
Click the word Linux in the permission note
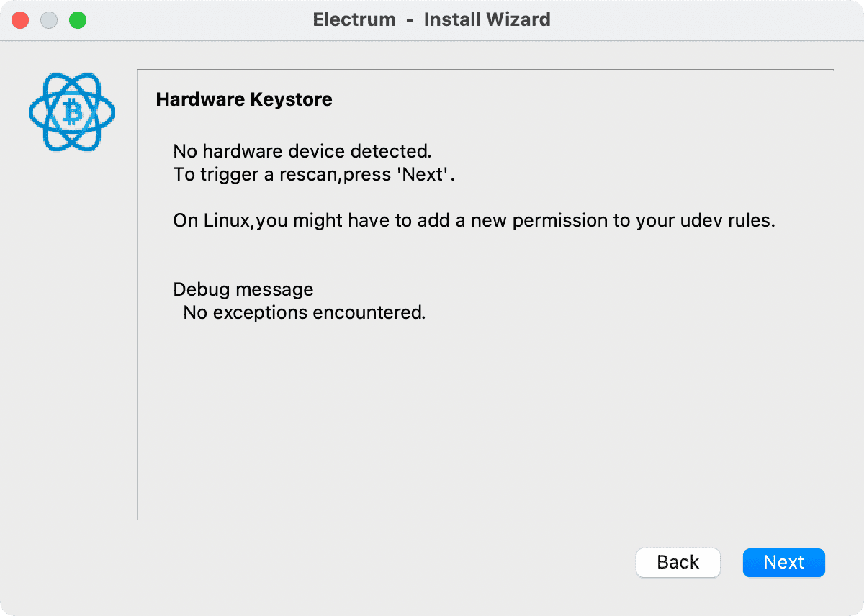pyautogui.click(x=225, y=220)
